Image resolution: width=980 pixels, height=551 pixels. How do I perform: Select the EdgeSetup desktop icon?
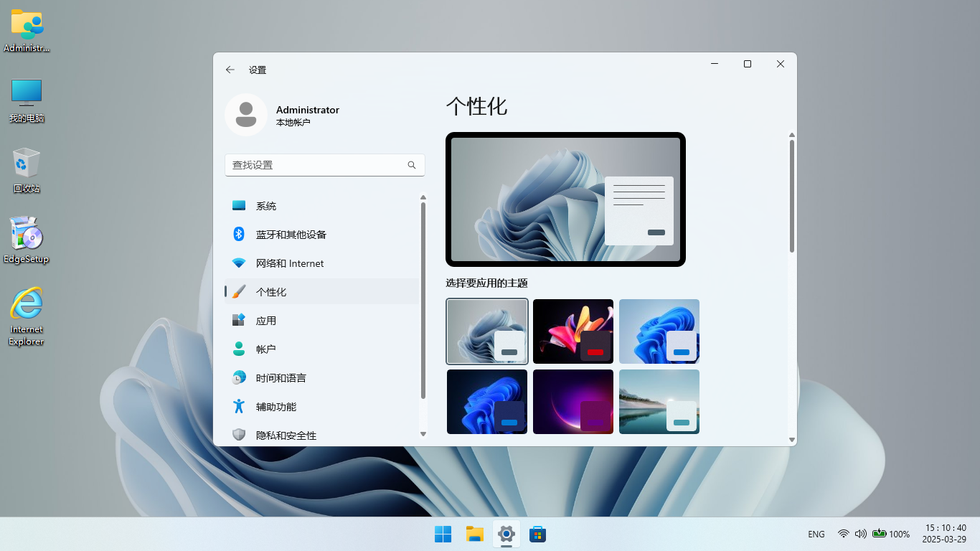point(27,240)
